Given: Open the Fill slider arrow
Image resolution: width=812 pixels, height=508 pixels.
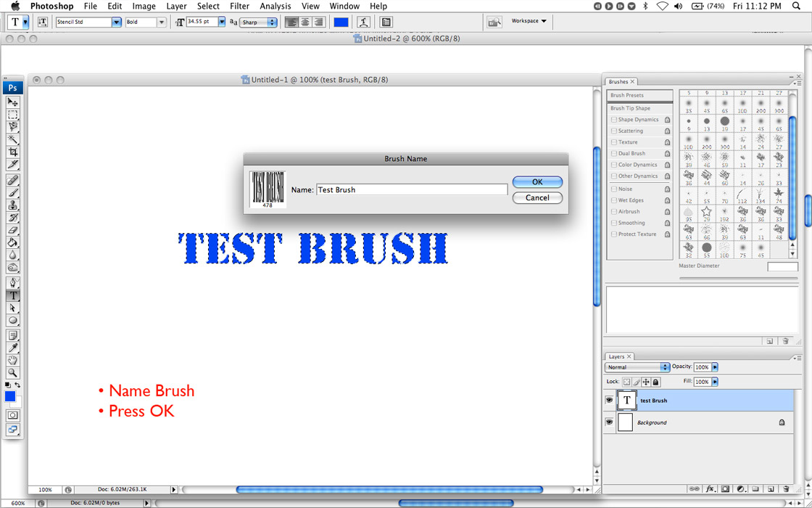Looking at the screenshot, I should (715, 382).
